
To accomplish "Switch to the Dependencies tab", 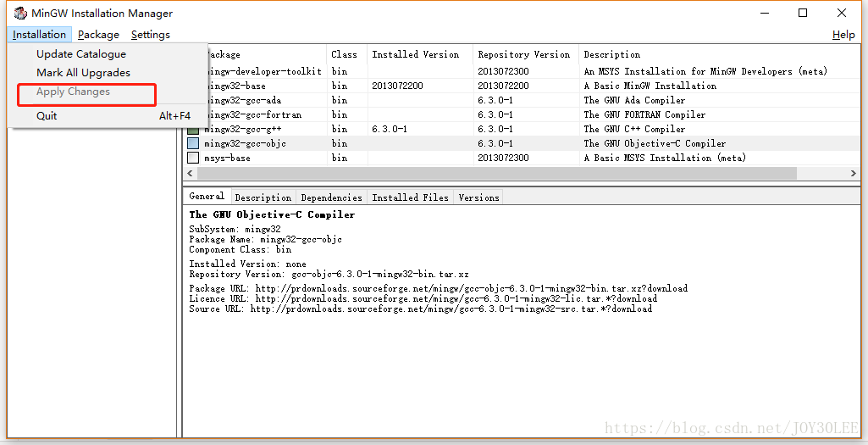I will 332,197.
